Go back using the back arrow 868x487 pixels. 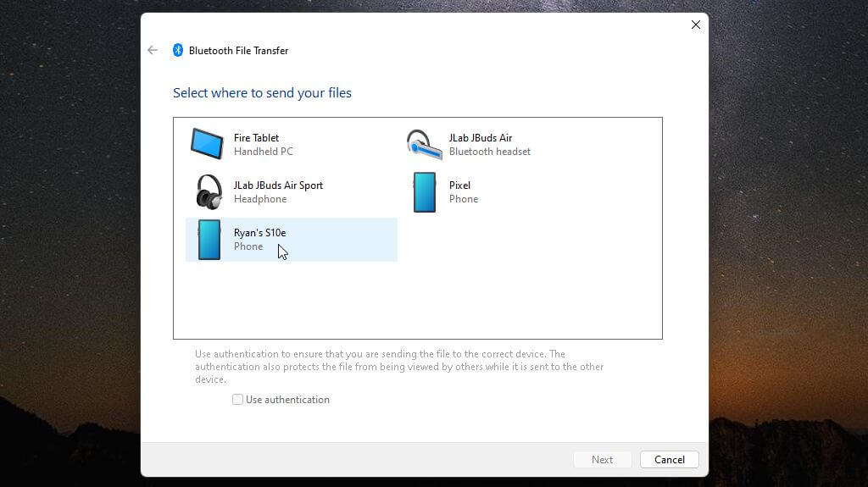click(x=153, y=50)
